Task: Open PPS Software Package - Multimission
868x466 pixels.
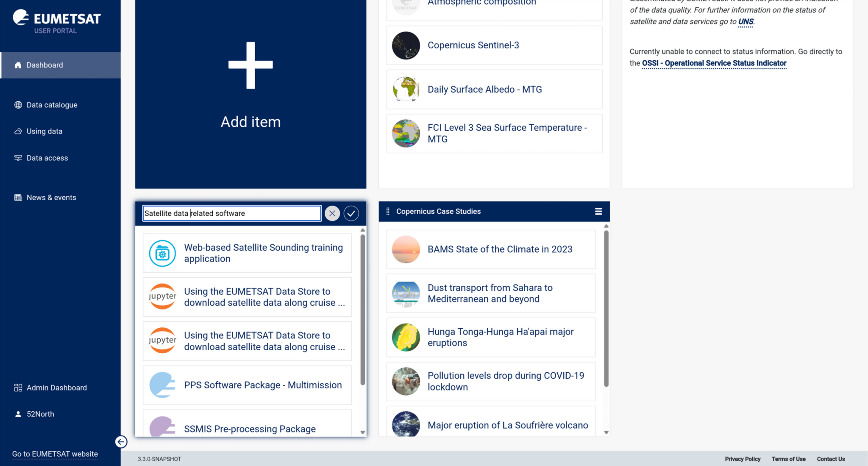Action: [x=247, y=385]
